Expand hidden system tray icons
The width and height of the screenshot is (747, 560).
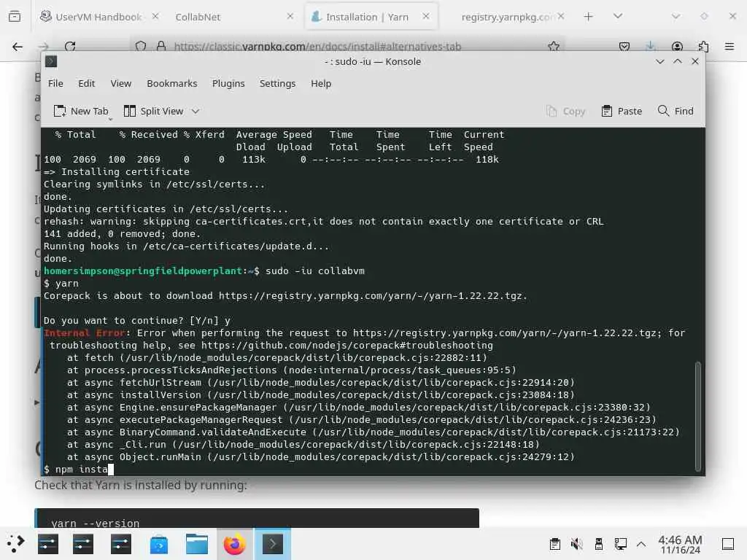click(x=641, y=544)
